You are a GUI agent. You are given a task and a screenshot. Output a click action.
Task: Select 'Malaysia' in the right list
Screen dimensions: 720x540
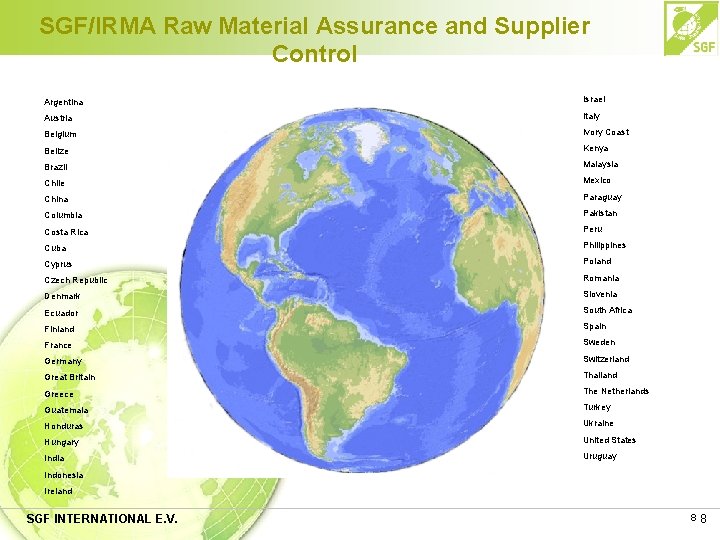tap(601, 164)
